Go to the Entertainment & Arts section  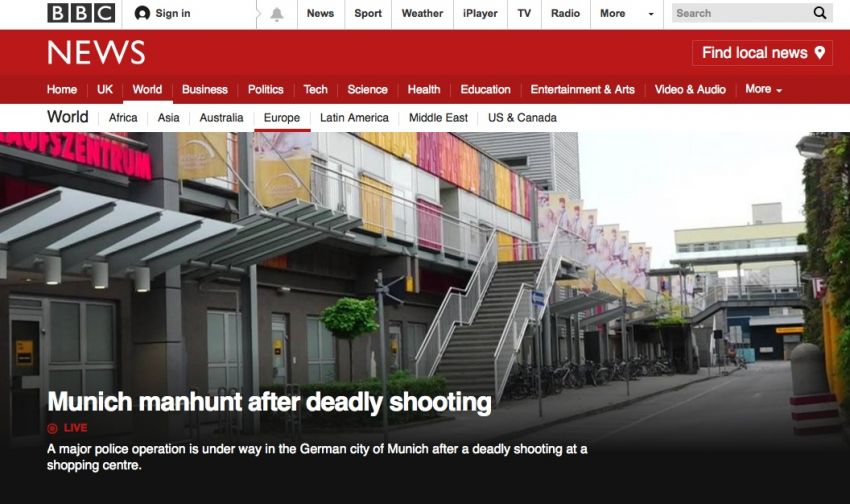click(x=582, y=89)
